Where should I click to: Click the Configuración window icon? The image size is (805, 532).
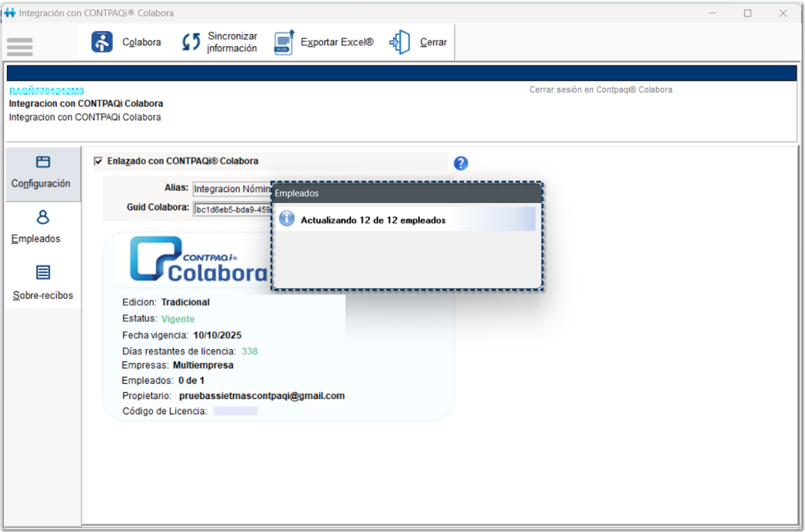pos(43,162)
